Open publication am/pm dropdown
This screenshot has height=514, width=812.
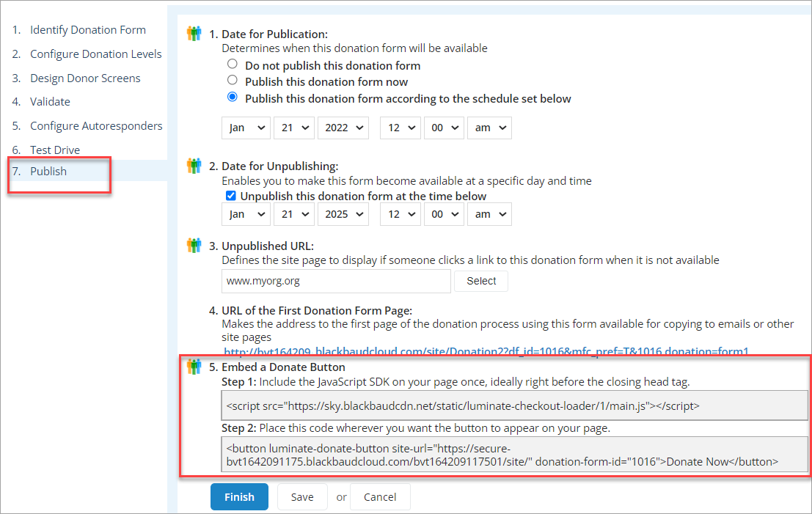[x=489, y=128]
